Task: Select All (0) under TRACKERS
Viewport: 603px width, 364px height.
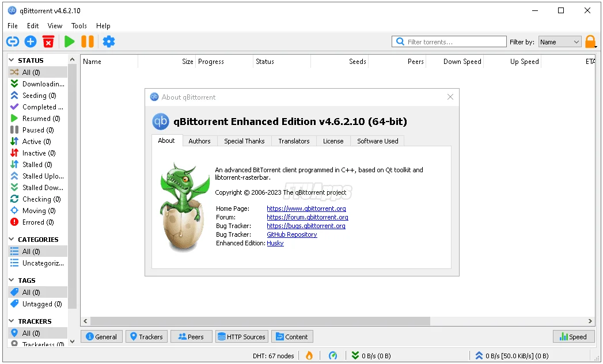Action: pos(37,333)
